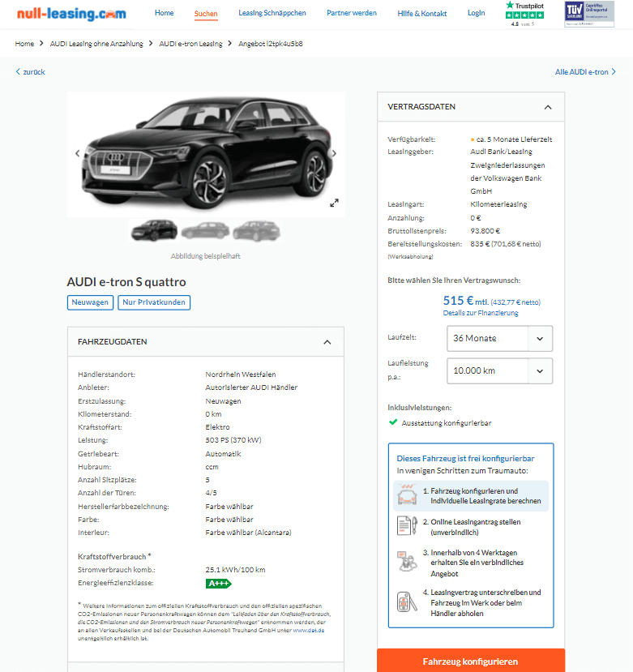
Task: Click the A+++ energy efficiency label
Action: click(x=219, y=584)
